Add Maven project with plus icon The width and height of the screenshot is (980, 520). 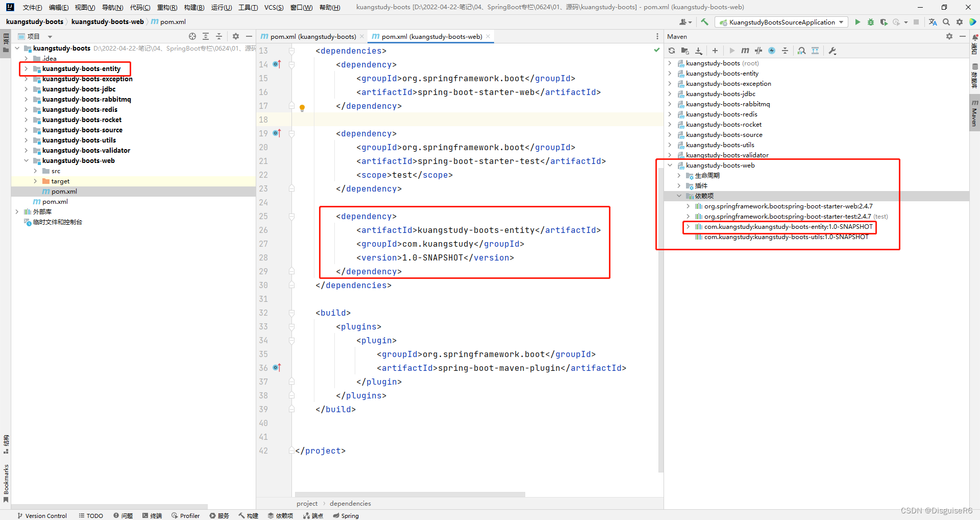coord(715,51)
